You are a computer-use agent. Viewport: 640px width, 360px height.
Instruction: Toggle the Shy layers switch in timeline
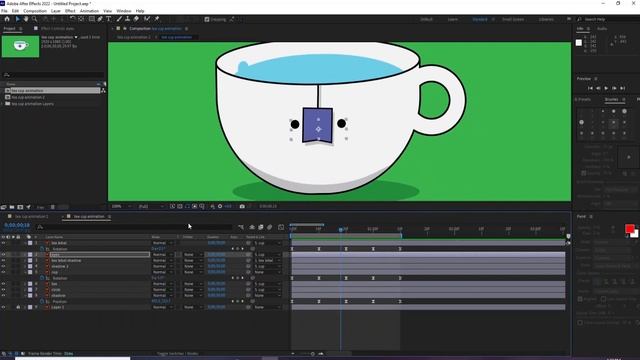tap(252, 227)
